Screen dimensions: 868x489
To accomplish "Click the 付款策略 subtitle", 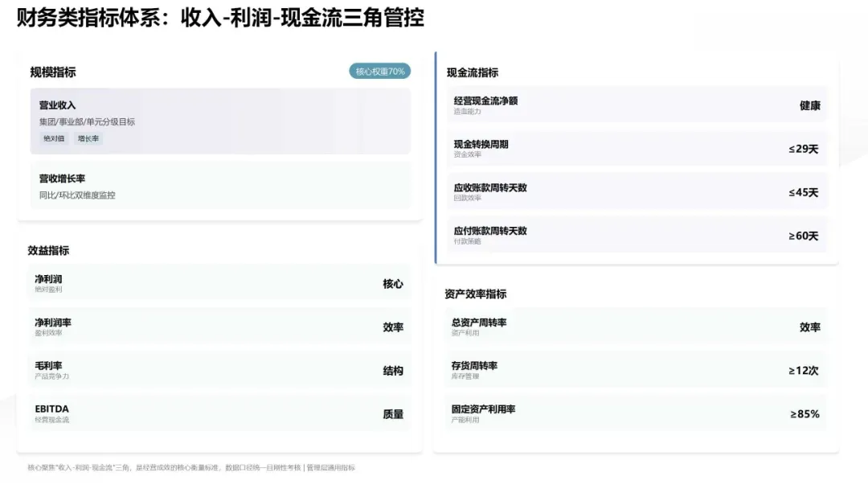I will tap(467, 241).
